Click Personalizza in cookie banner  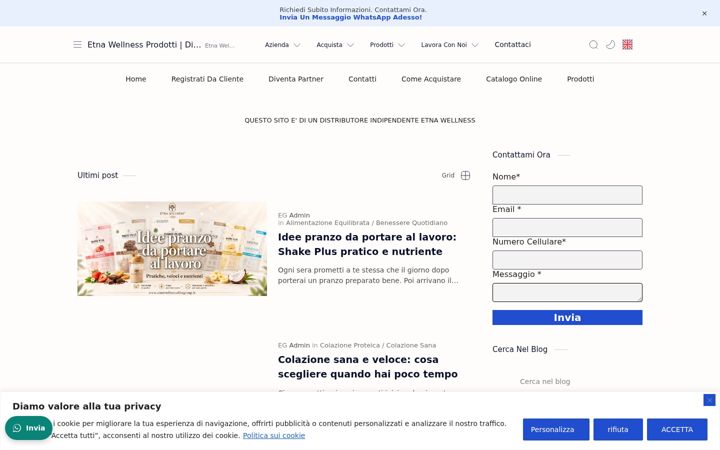coord(556,429)
